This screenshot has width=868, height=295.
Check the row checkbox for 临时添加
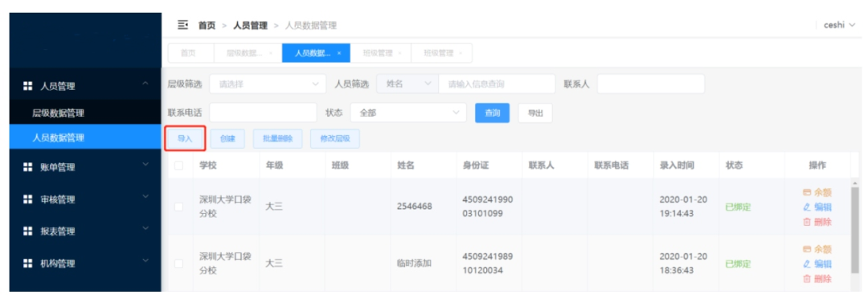click(x=178, y=264)
